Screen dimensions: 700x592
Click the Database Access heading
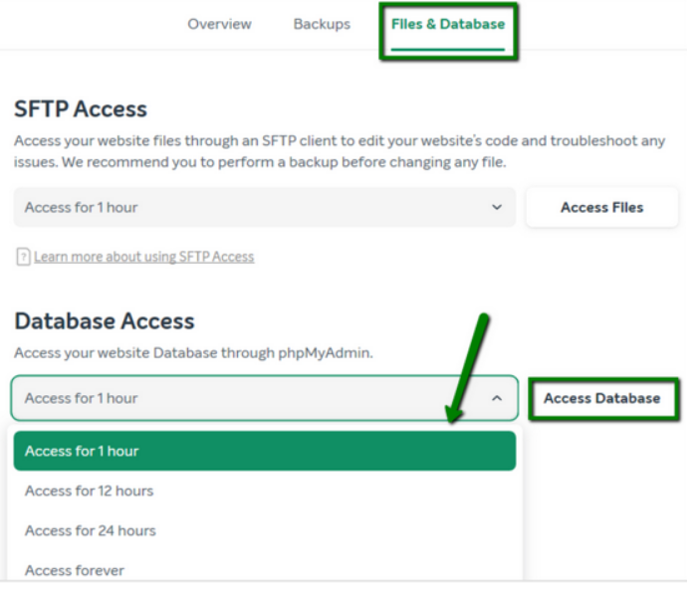[x=105, y=321]
